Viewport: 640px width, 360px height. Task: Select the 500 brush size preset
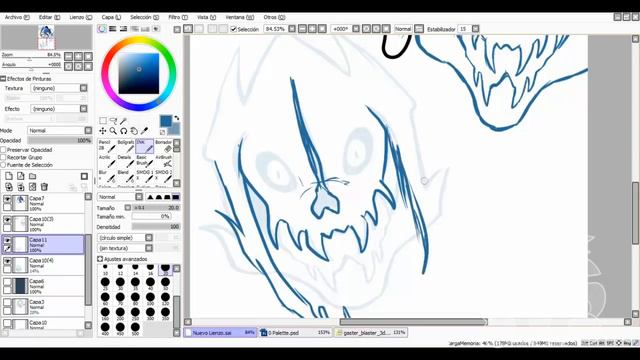tap(135, 328)
